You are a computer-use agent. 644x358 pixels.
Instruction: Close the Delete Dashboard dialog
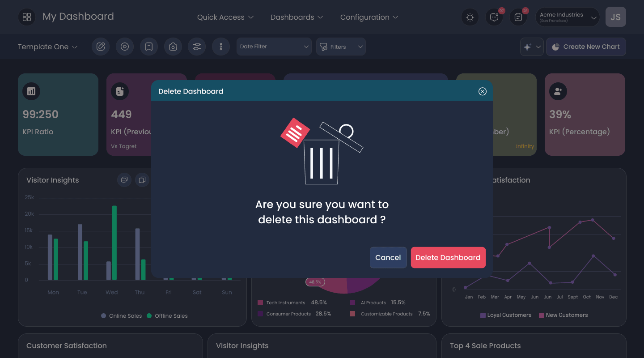coord(482,91)
